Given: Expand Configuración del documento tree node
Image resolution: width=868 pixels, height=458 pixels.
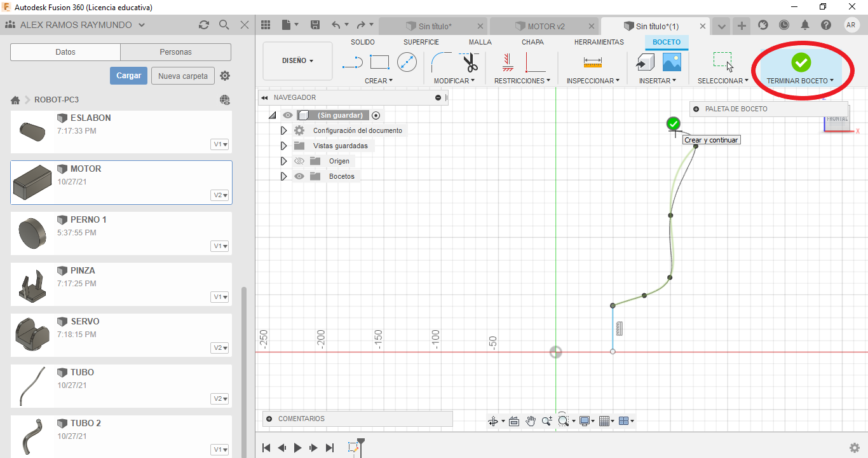Looking at the screenshot, I should pyautogui.click(x=283, y=130).
